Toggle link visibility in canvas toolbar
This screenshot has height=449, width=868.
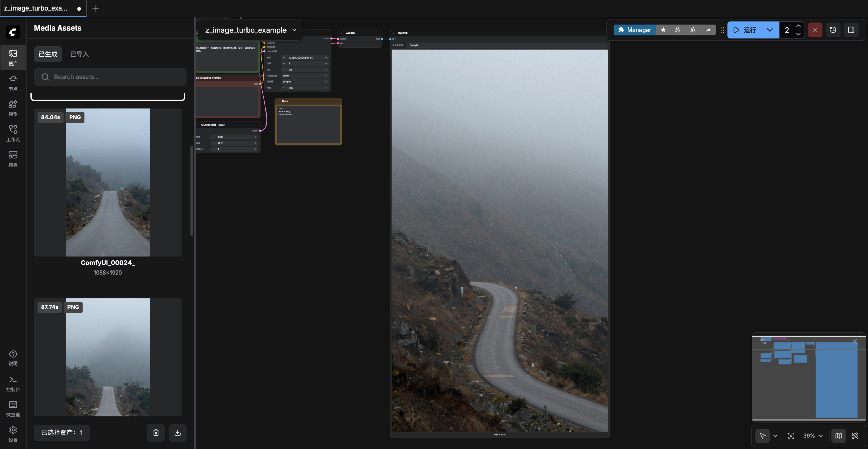click(x=855, y=436)
